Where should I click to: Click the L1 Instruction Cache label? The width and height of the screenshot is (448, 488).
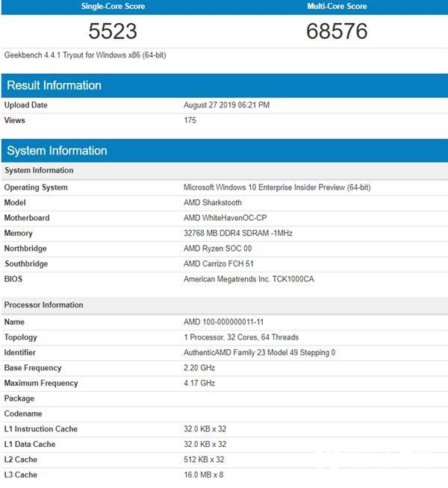pyautogui.click(x=41, y=429)
